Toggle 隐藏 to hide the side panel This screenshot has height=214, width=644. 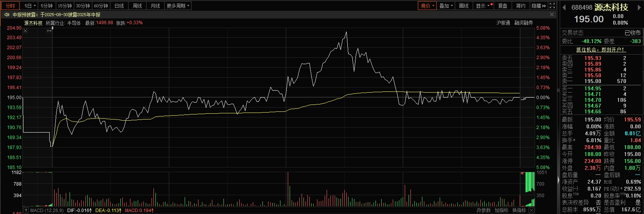coord(539,6)
